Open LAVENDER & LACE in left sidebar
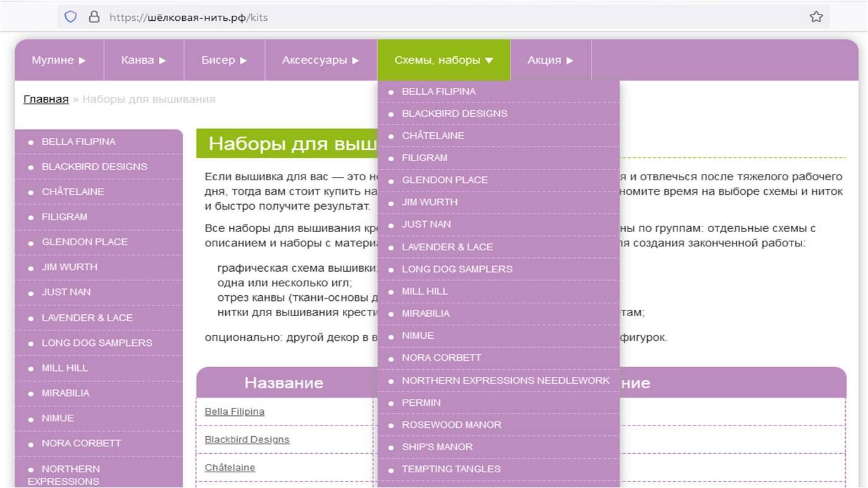Screen dimensions: 868x488 (87, 318)
